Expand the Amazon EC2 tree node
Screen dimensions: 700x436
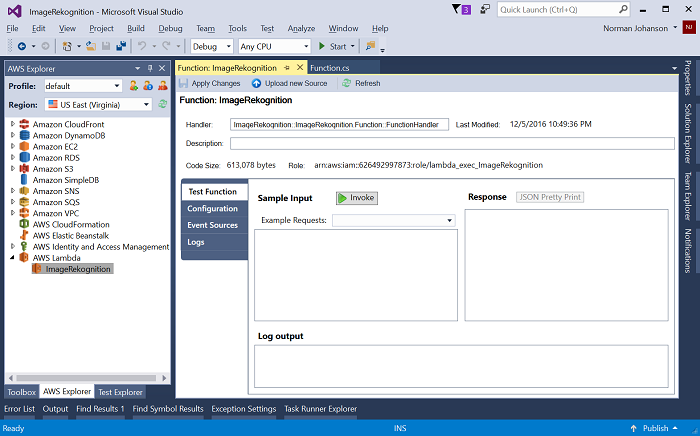pyautogui.click(x=13, y=146)
